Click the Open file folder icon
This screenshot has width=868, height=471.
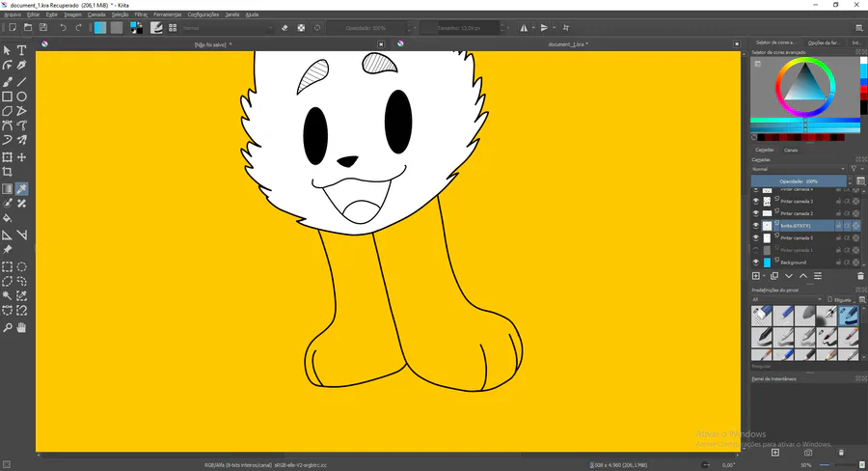click(x=28, y=28)
